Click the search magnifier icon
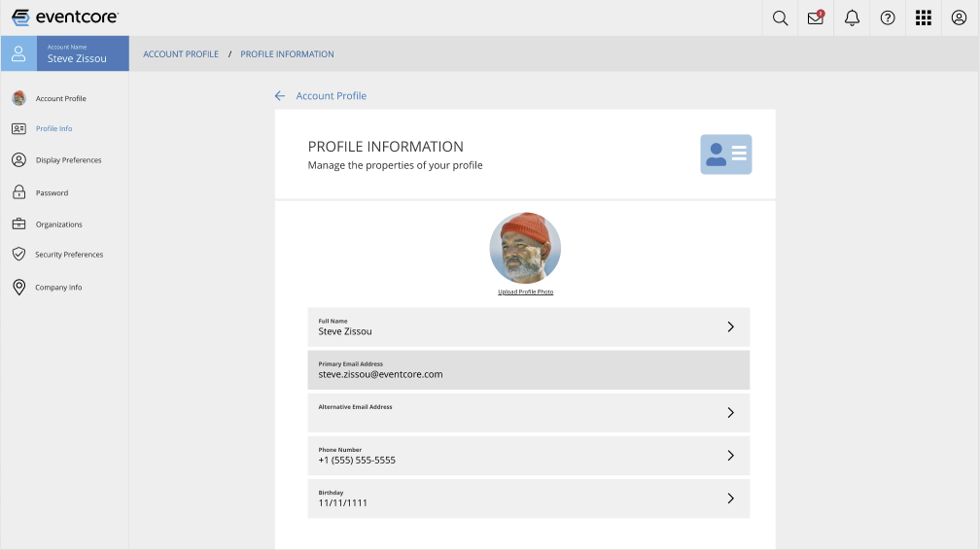The image size is (980, 550). pyautogui.click(x=780, y=17)
